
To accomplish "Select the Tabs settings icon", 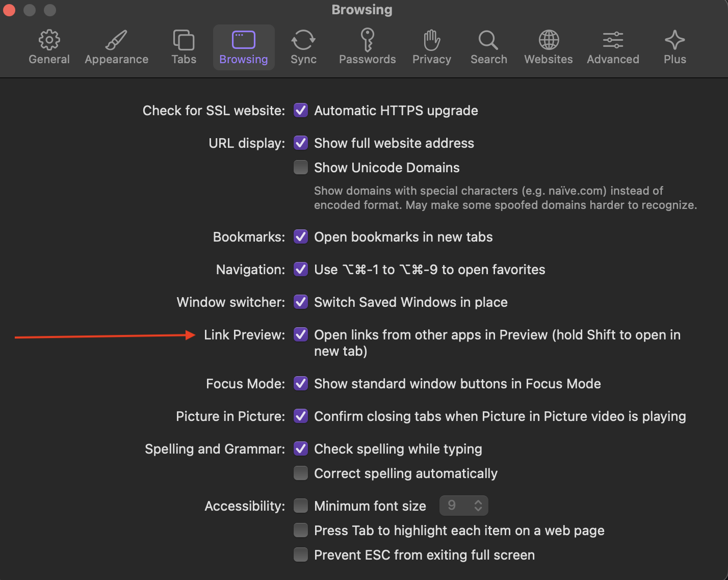I will (184, 40).
